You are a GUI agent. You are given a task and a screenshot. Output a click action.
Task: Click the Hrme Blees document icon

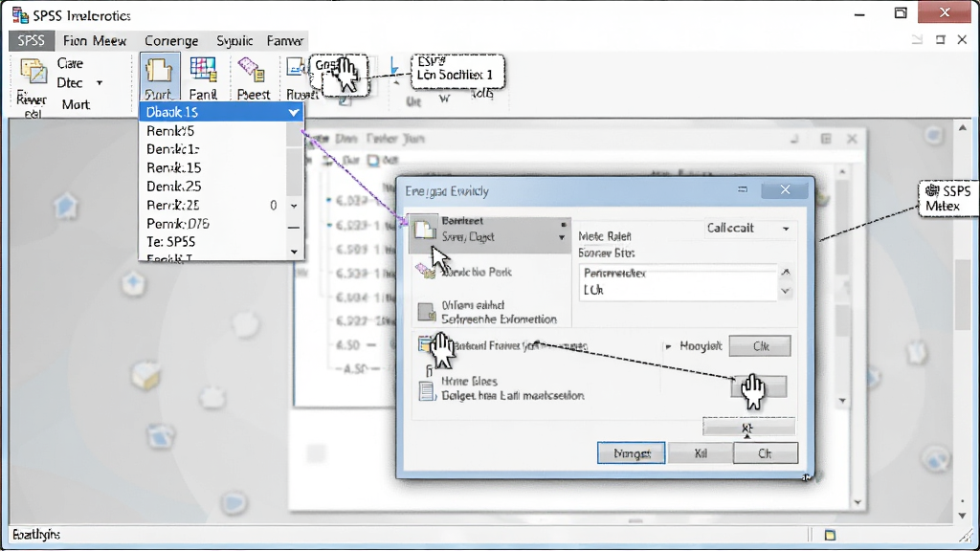point(427,391)
